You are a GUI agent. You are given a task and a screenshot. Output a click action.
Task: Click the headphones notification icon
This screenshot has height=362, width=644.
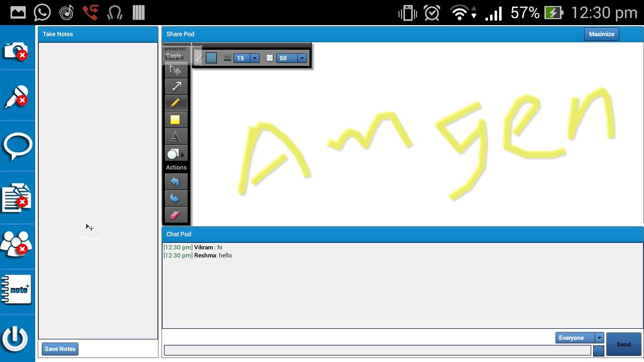[x=115, y=13]
